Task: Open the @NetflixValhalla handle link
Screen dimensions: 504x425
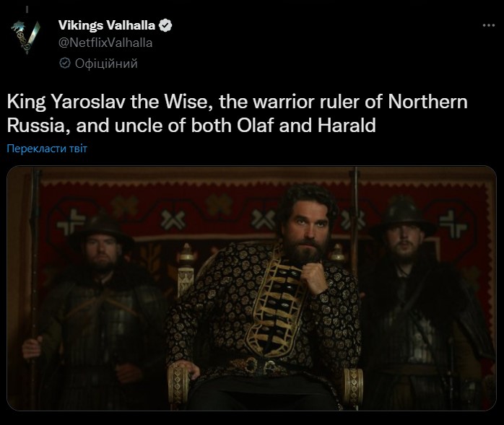Action: (105, 43)
